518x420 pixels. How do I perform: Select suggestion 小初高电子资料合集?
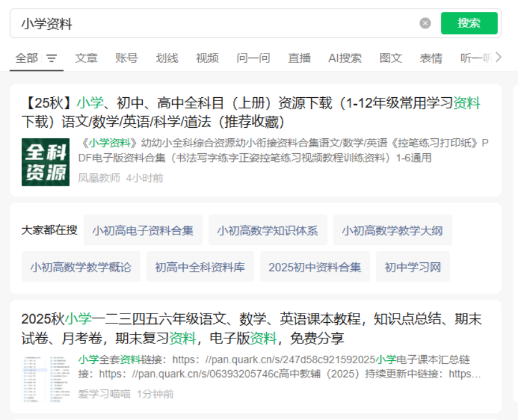143,231
